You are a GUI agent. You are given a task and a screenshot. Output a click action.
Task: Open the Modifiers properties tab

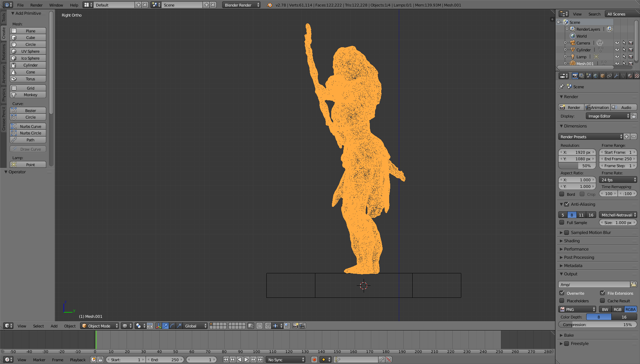[x=616, y=76]
